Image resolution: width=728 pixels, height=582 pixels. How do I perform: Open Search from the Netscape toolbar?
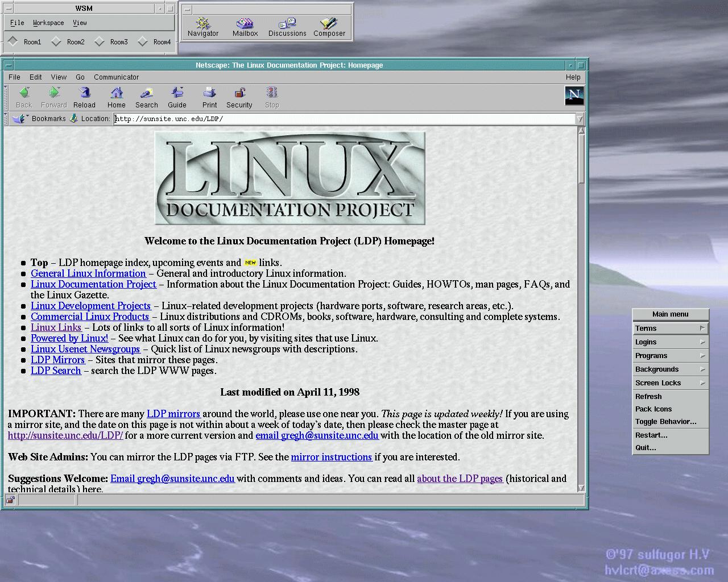(x=147, y=93)
